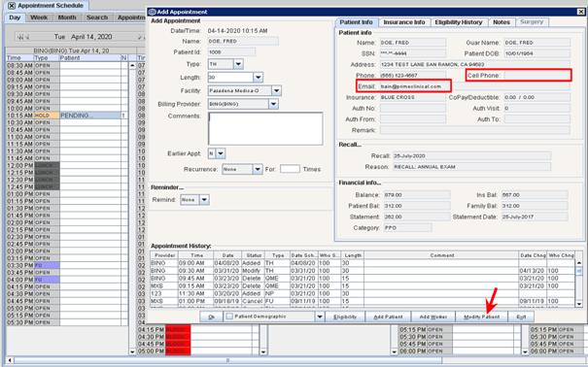Screen dimensions: 588x367
Task: Click the Add Appointment dialog title icon
Action: click(x=153, y=12)
